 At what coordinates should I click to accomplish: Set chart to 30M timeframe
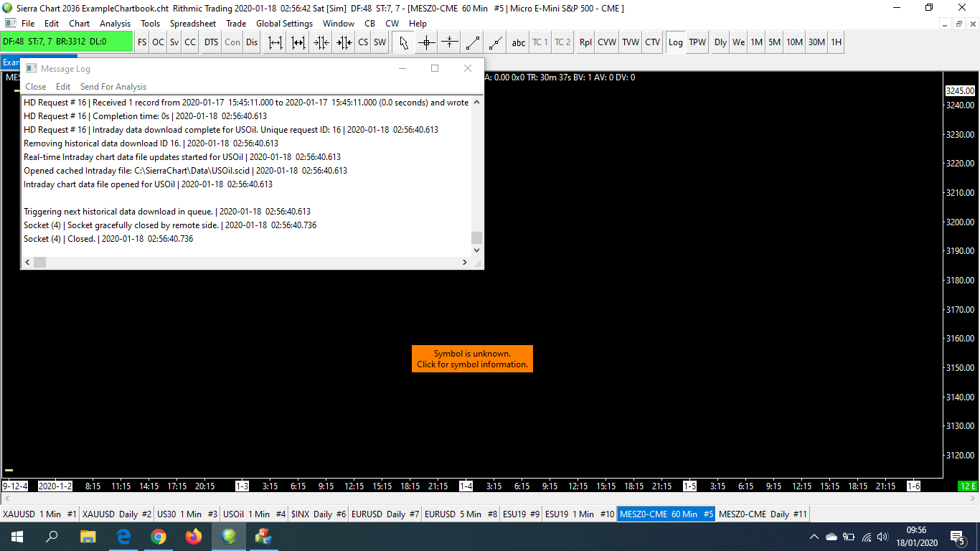816,42
